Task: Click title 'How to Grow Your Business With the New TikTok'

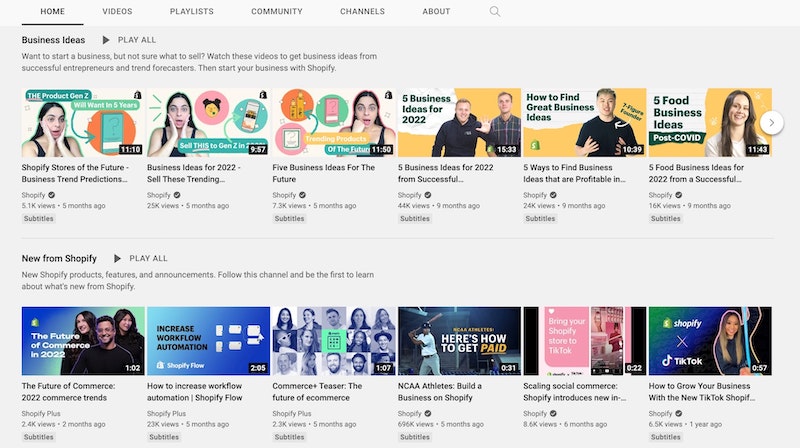Action: [702, 391]
